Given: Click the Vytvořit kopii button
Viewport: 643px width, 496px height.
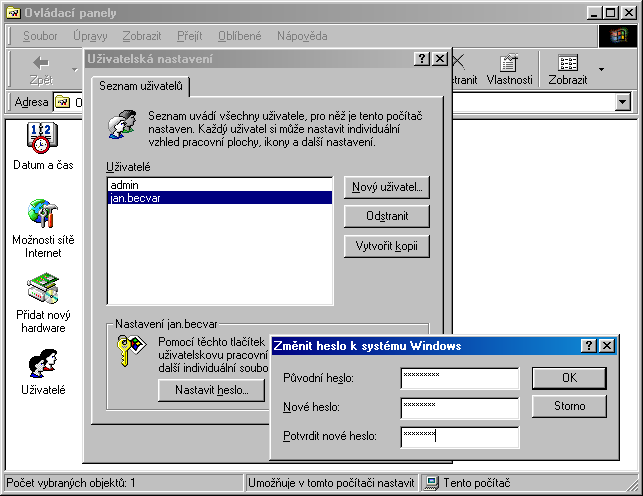Looking at the screenshot, I should (x=387, y=246).
